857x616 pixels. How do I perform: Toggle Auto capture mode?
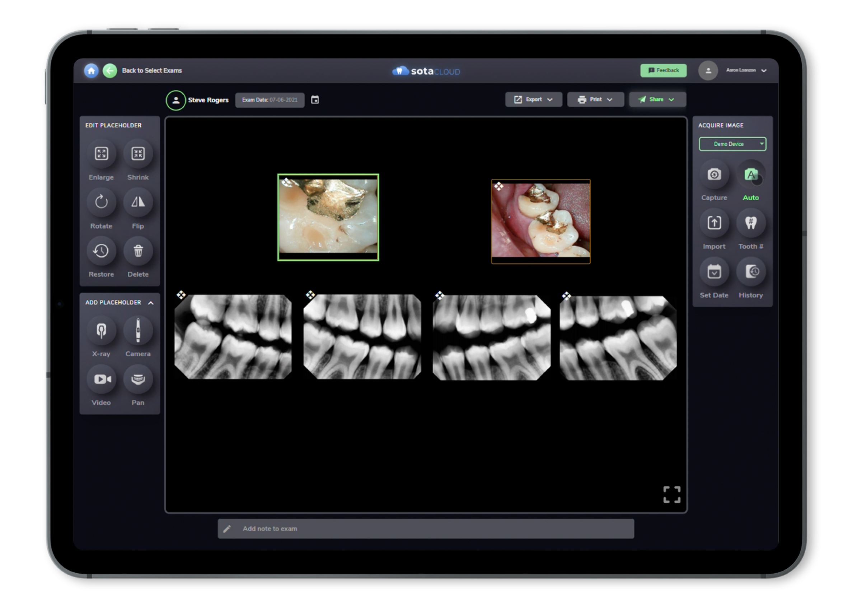pyautogui.click(x=750, y=174)
